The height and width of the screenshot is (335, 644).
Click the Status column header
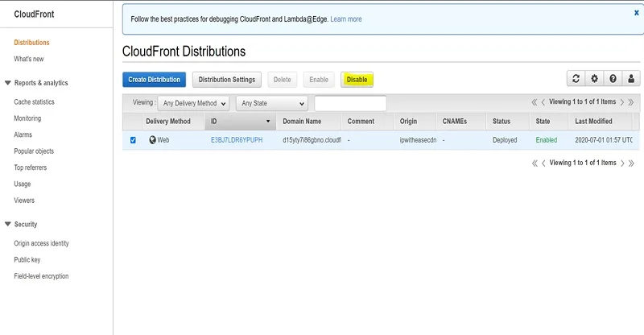(x=502, y=122)
